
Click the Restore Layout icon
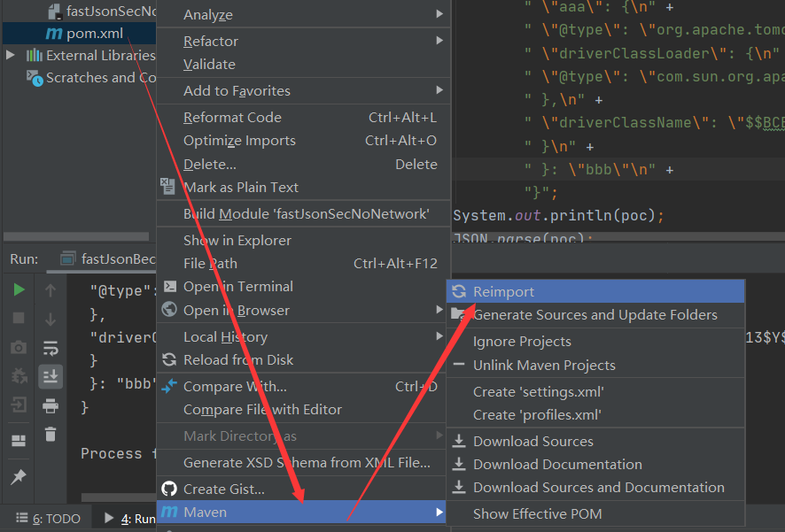[19, 441]
